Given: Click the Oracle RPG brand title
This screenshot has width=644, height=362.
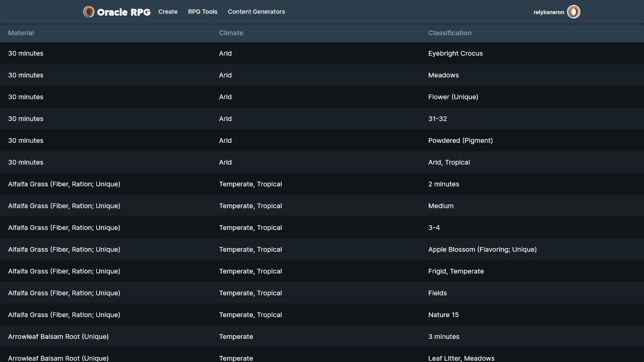Looking at the screenshot, I should [123, 12].
